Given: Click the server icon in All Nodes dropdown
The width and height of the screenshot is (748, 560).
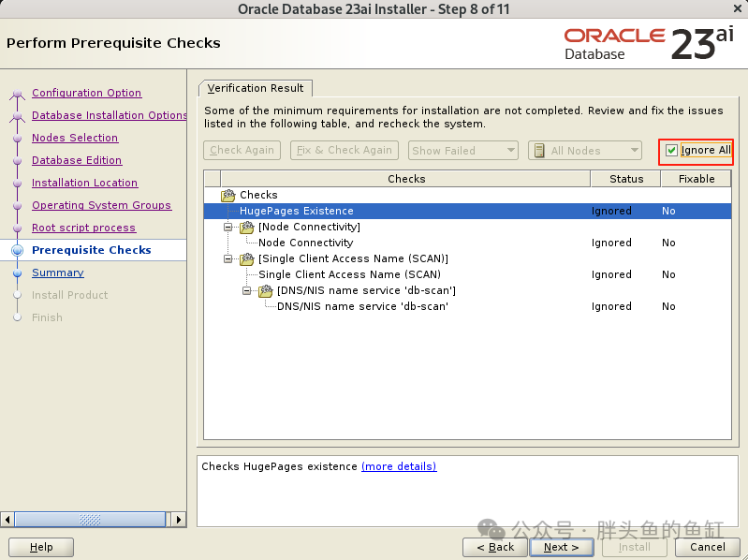Looking at the screenshot, I should pyautogui.click(x=539, y=151).
